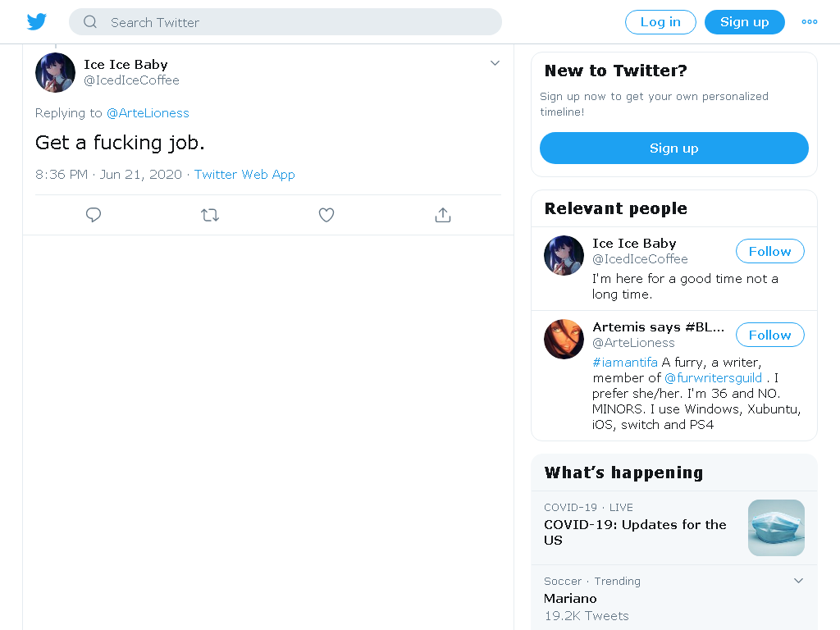Open the share tweet icon
The height and width of the screenshot is (630, 840).
point(442,215)
